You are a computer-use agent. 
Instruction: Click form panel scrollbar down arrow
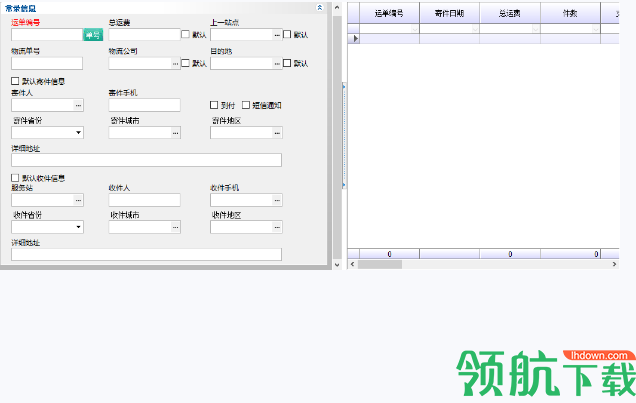tap(337, 265)
